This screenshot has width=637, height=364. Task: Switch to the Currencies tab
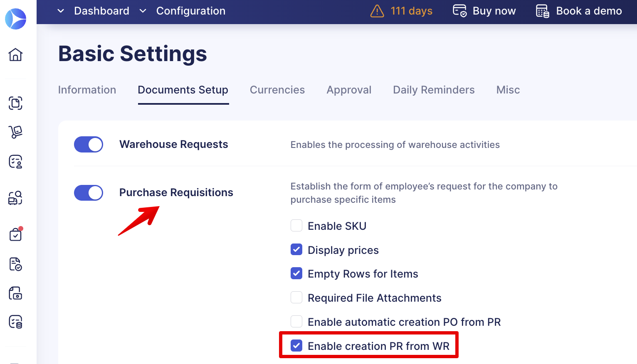tap(277, 90)
